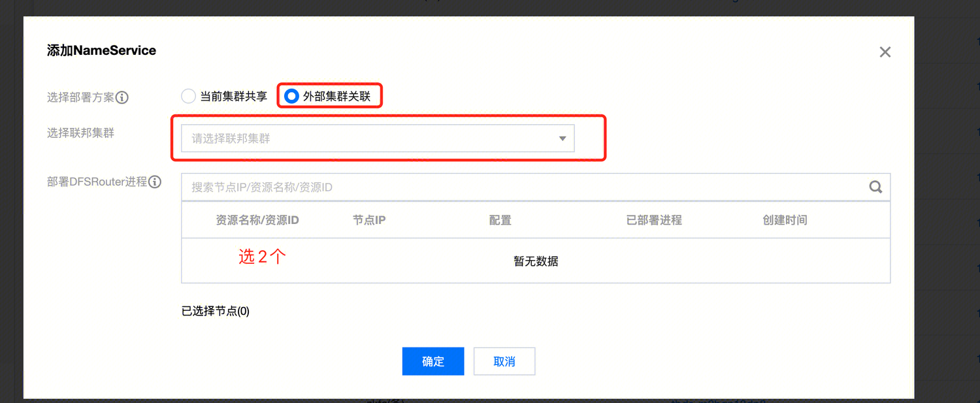Select the 当前集群共享 radio option
980x403 pixels.
[188, 97]
